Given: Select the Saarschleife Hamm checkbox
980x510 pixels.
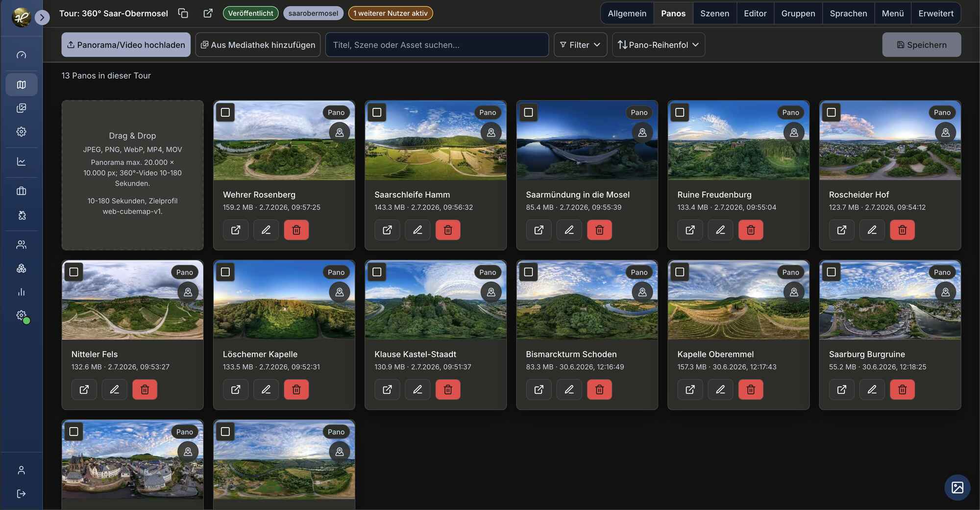Looking at the screenshot, I should point(377,112).
